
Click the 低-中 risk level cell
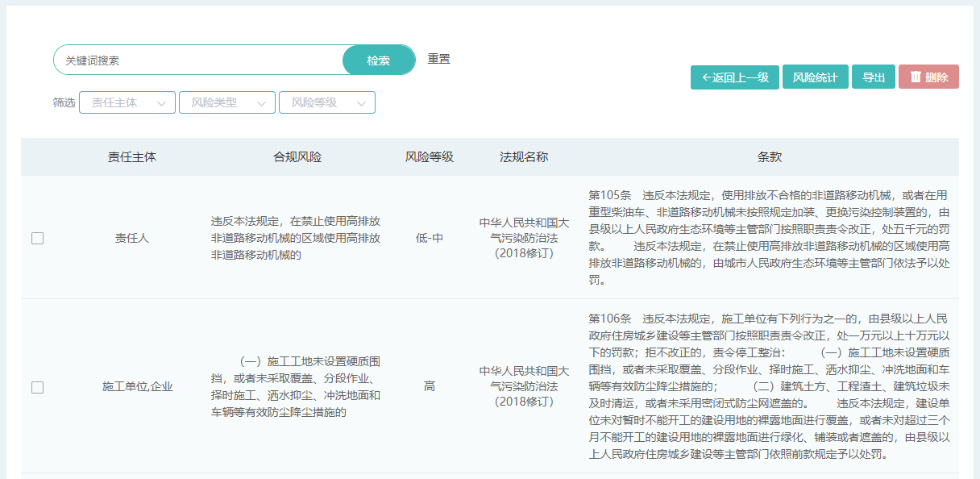click(430, 238)
